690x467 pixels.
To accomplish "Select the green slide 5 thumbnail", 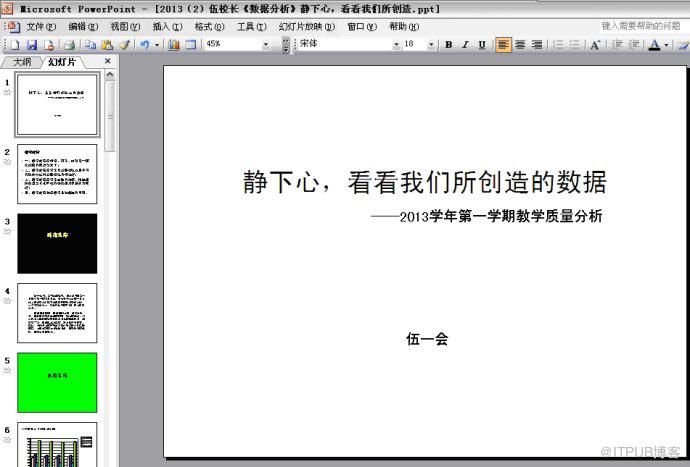I will 57,382.
